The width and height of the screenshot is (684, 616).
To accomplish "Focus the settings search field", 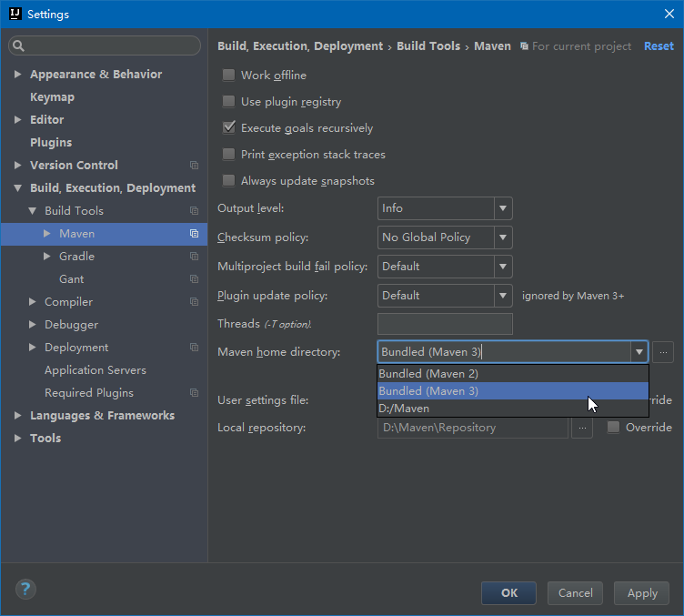I will (105, 45).
